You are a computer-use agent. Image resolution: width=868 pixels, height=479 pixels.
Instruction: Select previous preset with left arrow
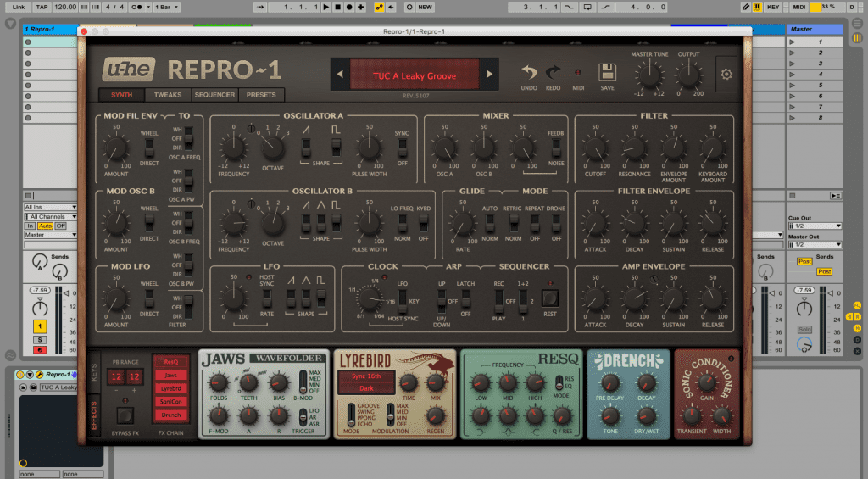coord(340,75)
